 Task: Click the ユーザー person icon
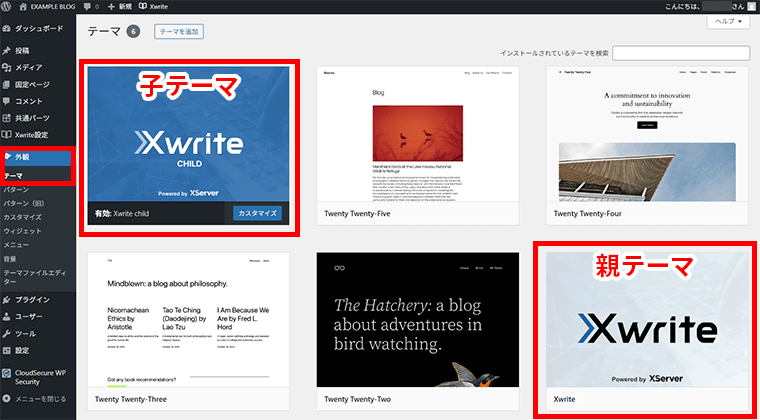tap(6, 317)
